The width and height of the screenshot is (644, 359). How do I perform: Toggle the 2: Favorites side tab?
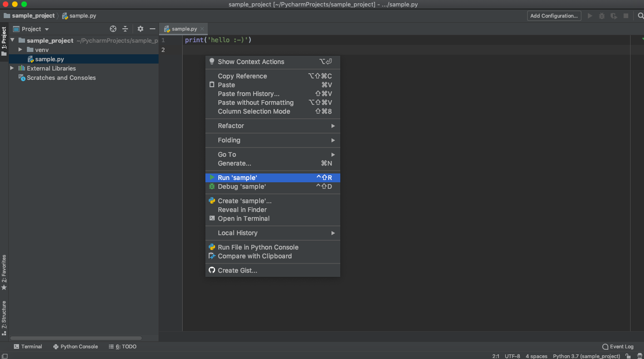click(4, 272)
